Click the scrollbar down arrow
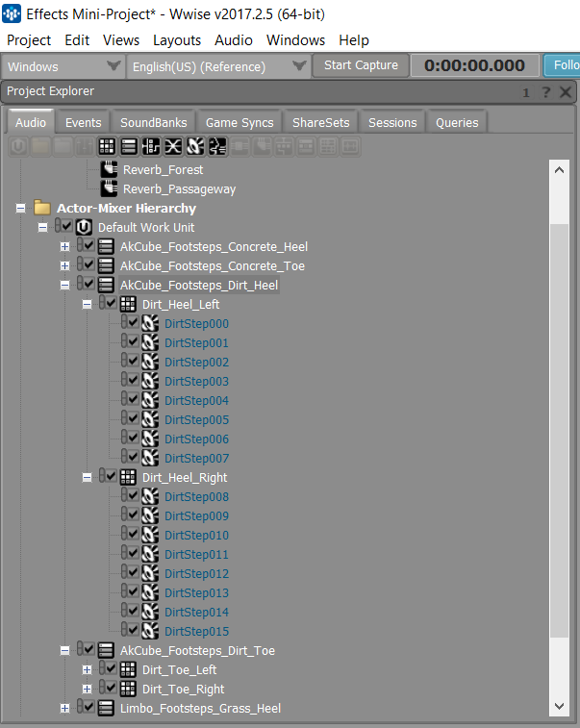Screen dimensions: 580x728 coord(560,706)
